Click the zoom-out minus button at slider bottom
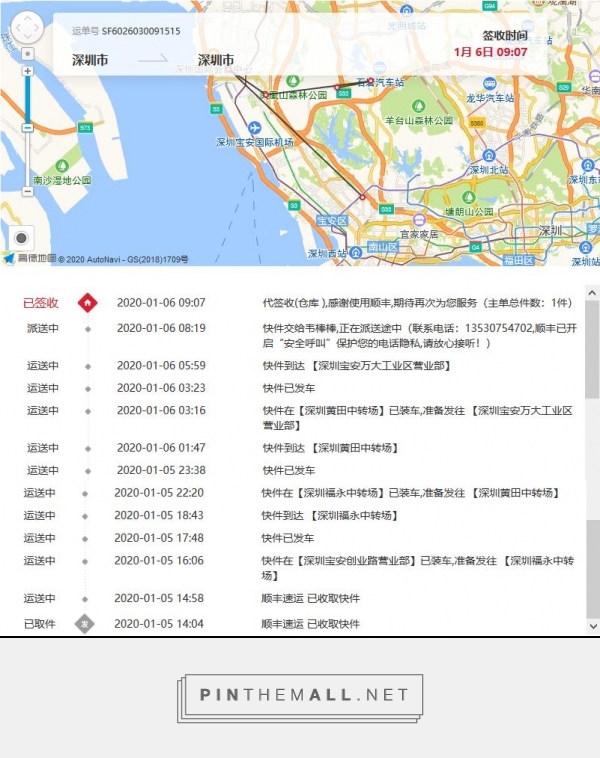Image resolution: width=600 pixels, height=758 pixels. 27,190
